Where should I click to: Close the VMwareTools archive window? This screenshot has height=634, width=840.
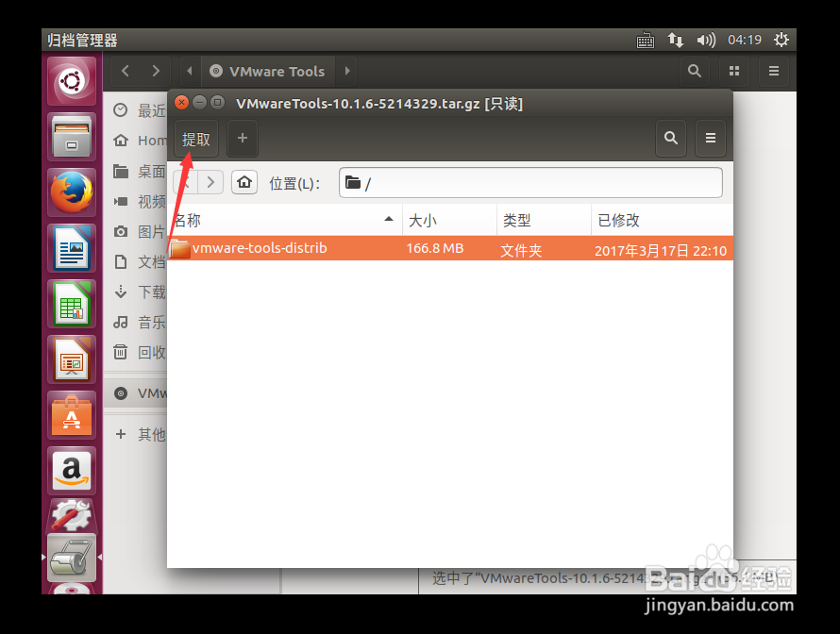click(181, 102)
